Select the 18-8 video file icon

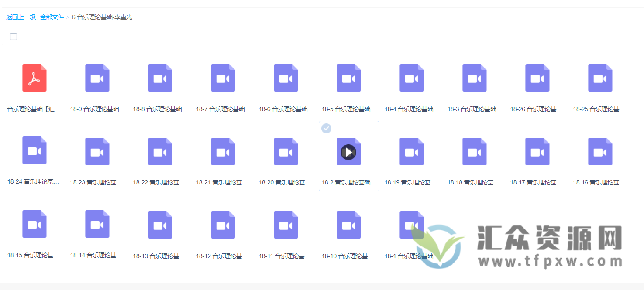click(160, 78)
